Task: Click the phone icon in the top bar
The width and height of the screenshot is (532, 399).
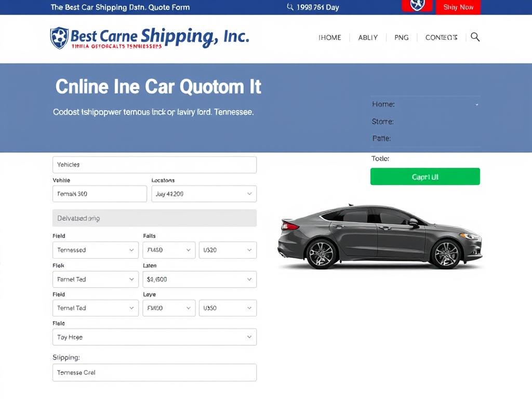Action: pyautogui.click(x=289, y=7)
